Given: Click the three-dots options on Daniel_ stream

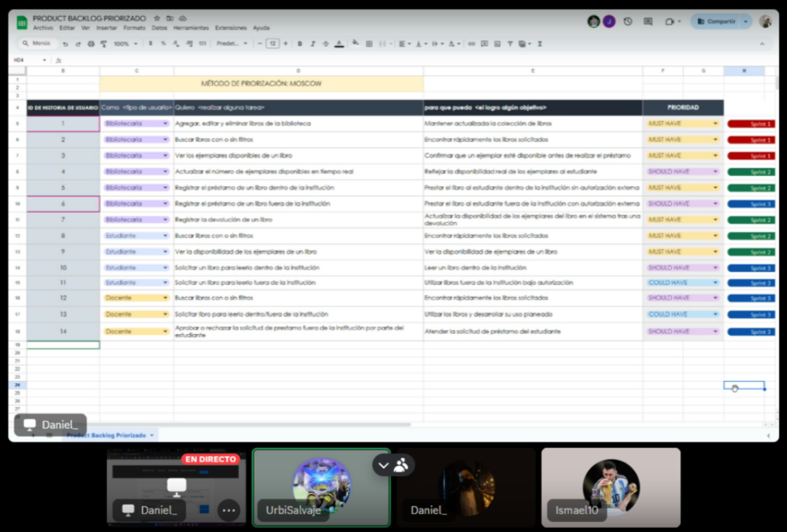Looking at the screenshot, I should [x=228, y=510].
